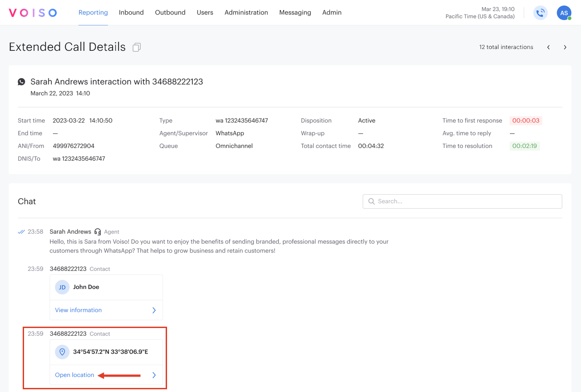Expand the Open location chevron
This screenshot has height=392, width=581.
[154, 375]
